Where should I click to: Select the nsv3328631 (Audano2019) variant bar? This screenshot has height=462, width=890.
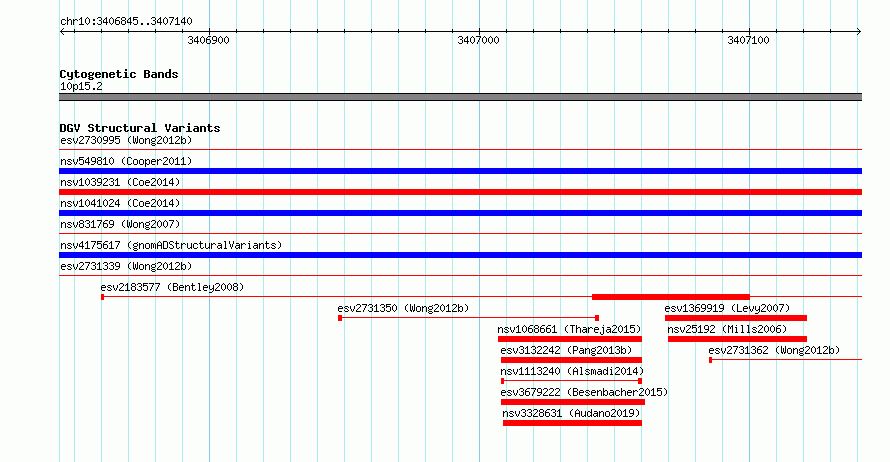point(572,423)
